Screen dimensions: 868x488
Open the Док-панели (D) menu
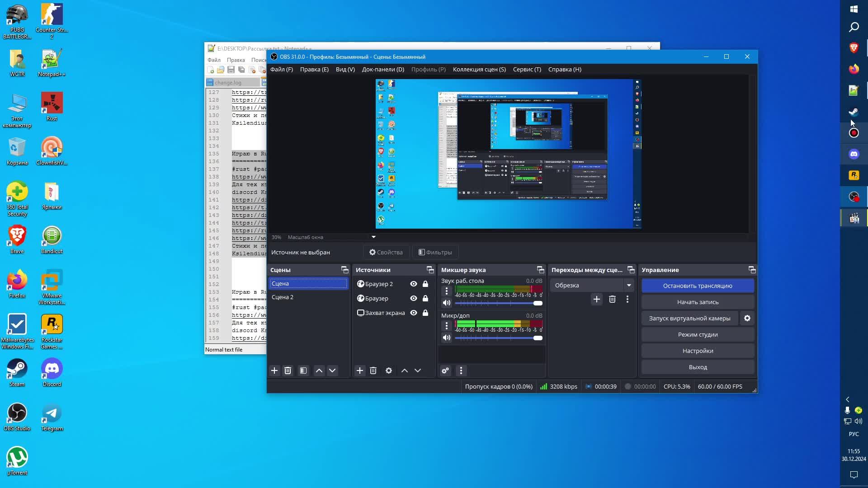tap(382, 69)
